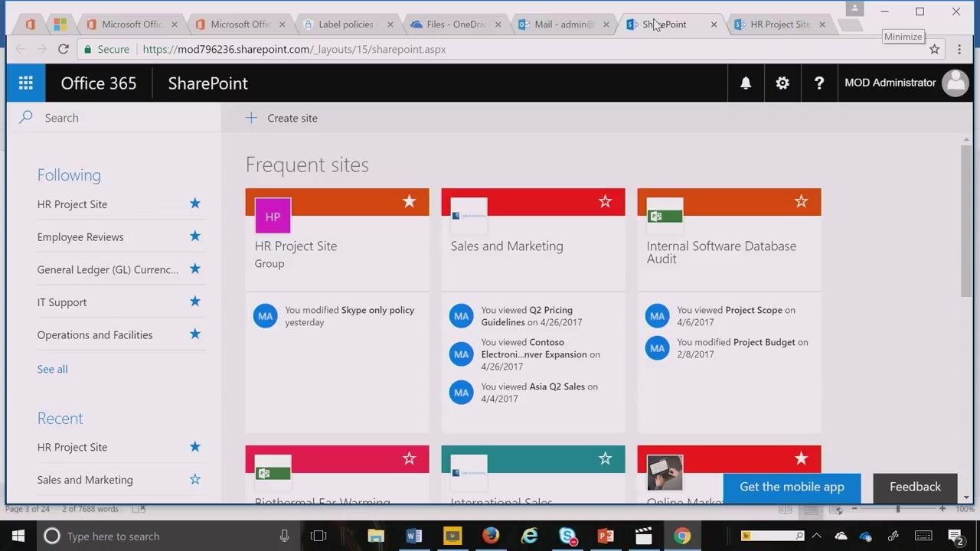Viewport: 980px width, 551px height.
Task: Open the MOD Administrator profile picture
Action: tap(955, 83)
